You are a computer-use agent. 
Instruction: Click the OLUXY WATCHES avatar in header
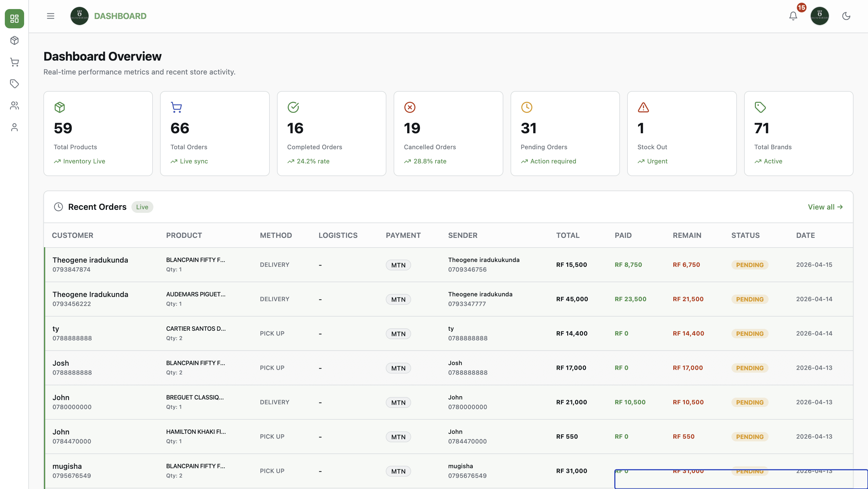pyautogui.click(x=820, y=16)
